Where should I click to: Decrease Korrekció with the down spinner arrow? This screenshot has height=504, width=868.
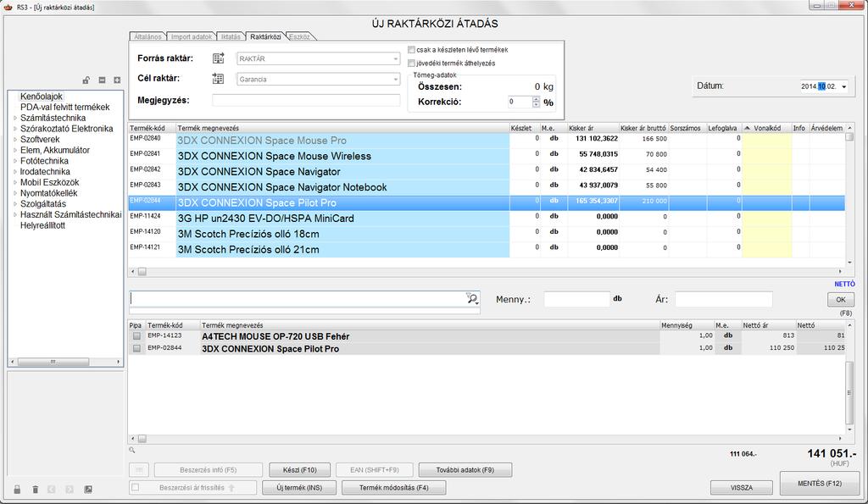pos(536,104)
